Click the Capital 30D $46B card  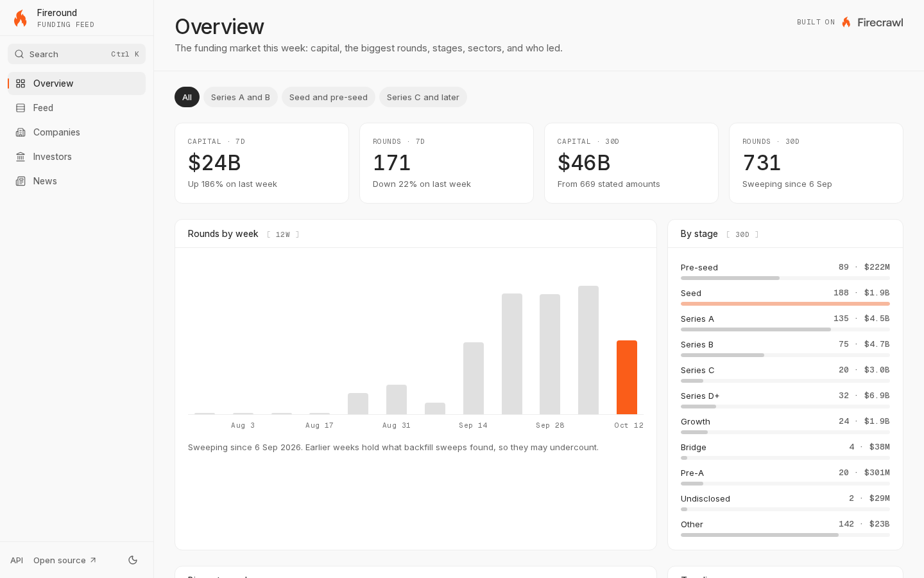point(631,163)
